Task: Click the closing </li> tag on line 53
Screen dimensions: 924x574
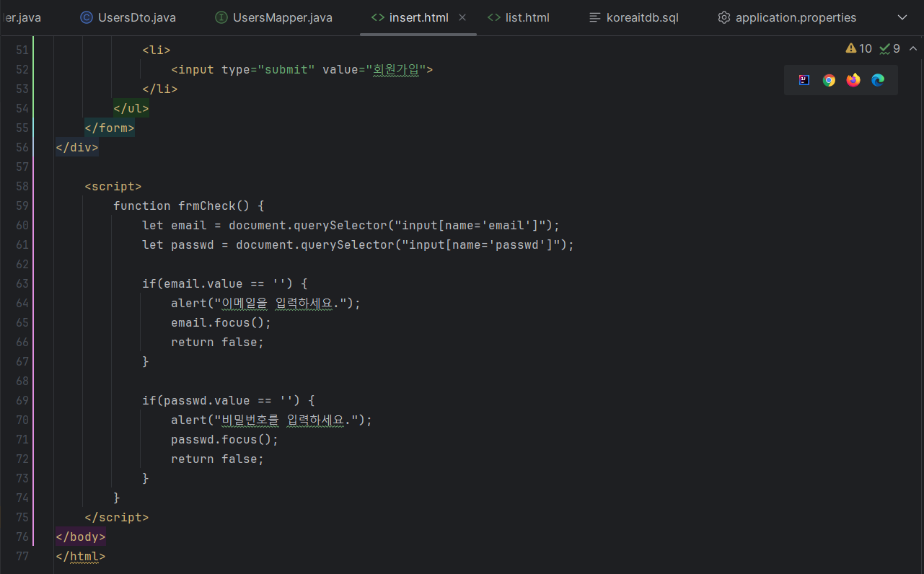Action: 160,89
